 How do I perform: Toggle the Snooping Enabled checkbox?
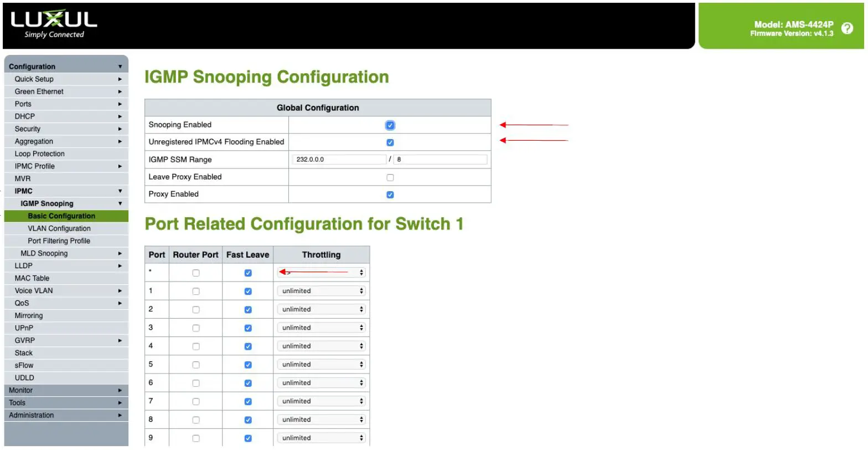tap(390, 125)
